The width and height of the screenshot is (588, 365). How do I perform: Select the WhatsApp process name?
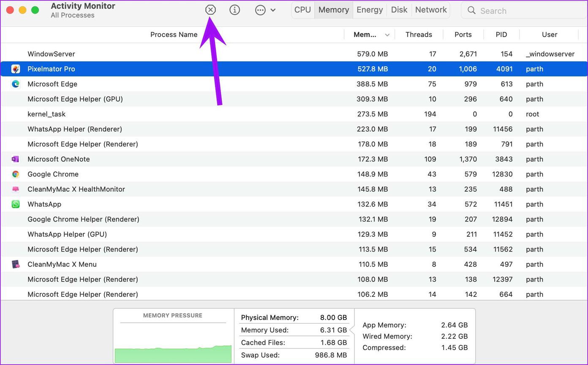click(44, 204)
